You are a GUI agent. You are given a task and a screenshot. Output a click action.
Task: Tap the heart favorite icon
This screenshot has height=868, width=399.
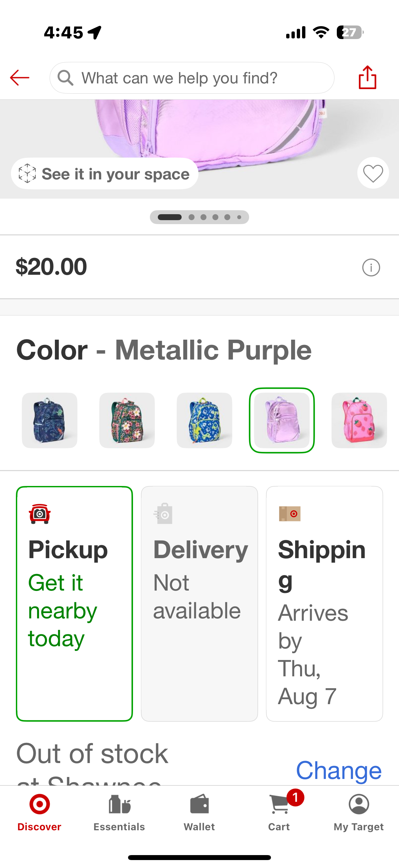[x=373, y=173]
